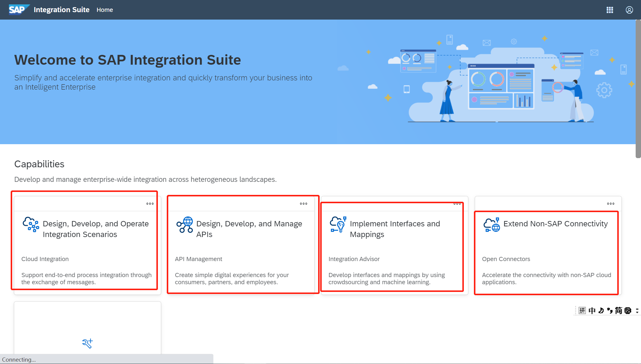Open the IME settings gear icon

click(x=628, y=310)
